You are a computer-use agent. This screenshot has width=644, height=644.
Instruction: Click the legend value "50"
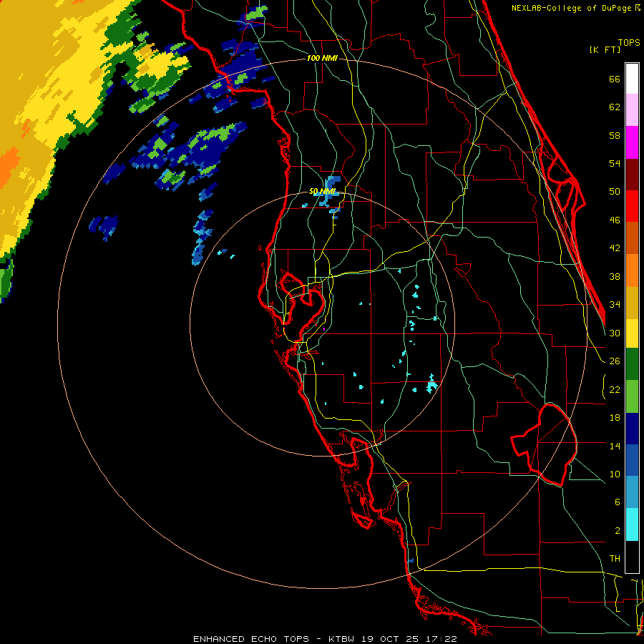click(615, 192)
